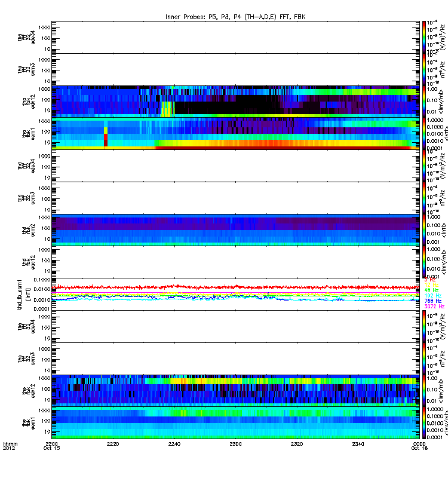Screen dimensions: 448x478
Task: Click the '3072 Hz' magenta legend entry
Action: point(434,307)
